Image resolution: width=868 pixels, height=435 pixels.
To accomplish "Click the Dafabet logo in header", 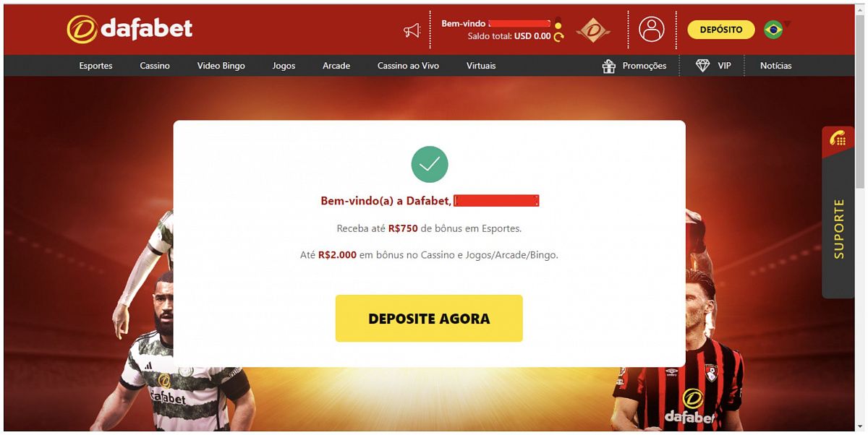I will [x=129, y=29].
